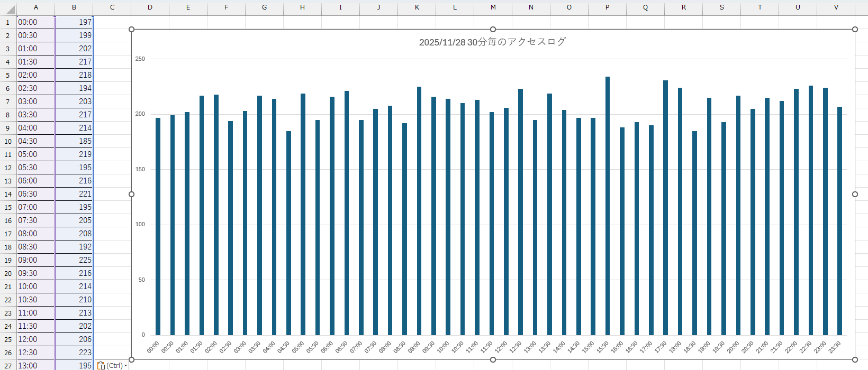Click the chart's top-left resize handle
The image size is (868, 370).
coord(132,30)
